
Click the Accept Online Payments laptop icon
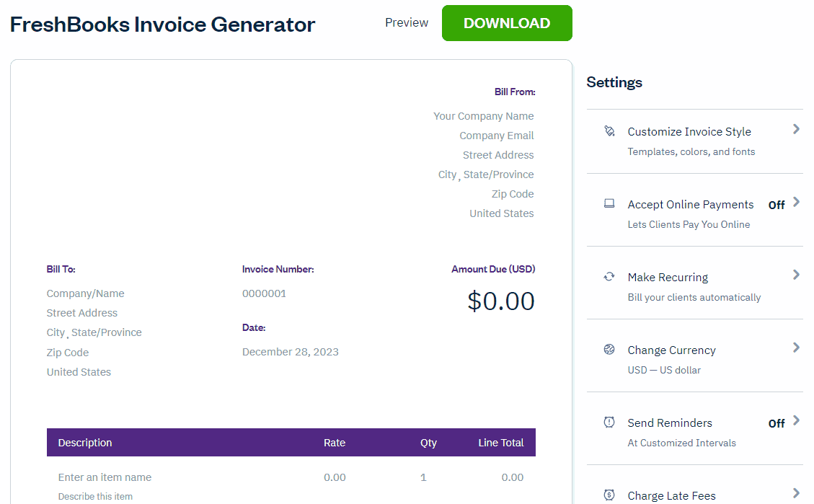(x=609, y=203)
